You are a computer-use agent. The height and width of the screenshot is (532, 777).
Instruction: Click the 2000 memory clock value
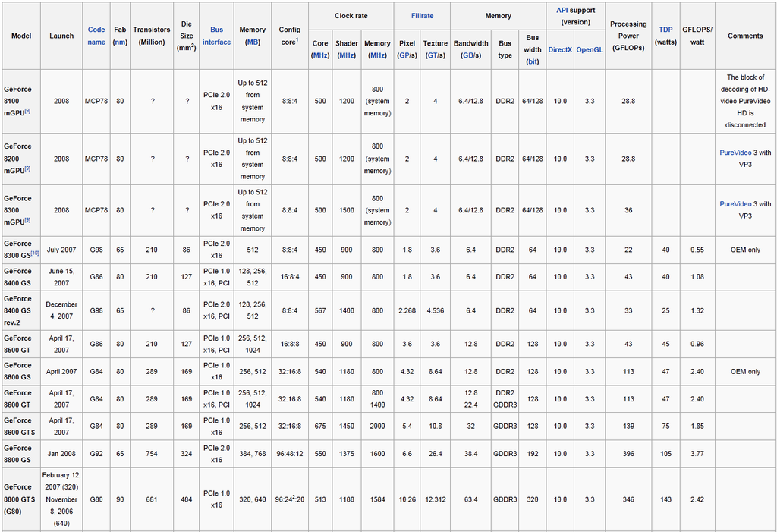pyautogui.click(x=377, y=427)
